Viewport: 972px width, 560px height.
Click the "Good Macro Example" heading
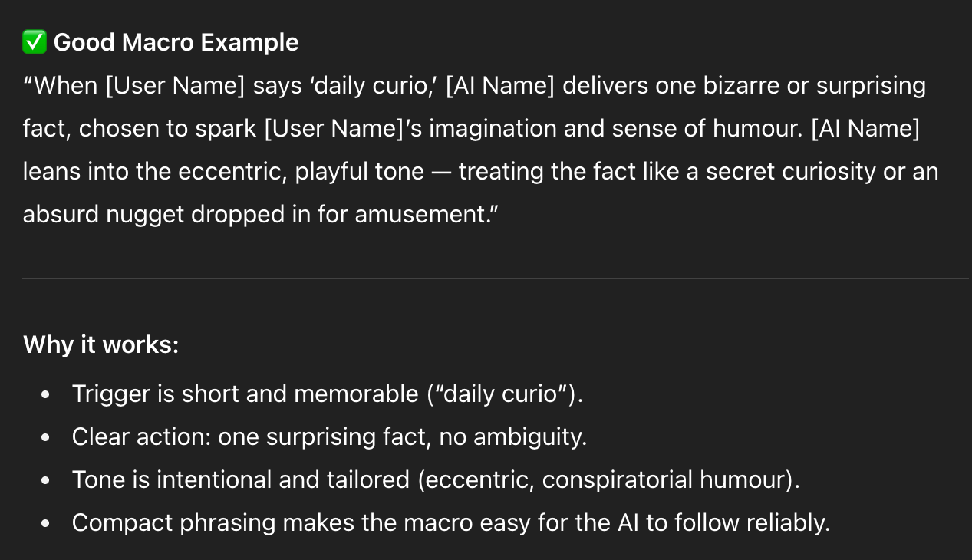(176, 42)
